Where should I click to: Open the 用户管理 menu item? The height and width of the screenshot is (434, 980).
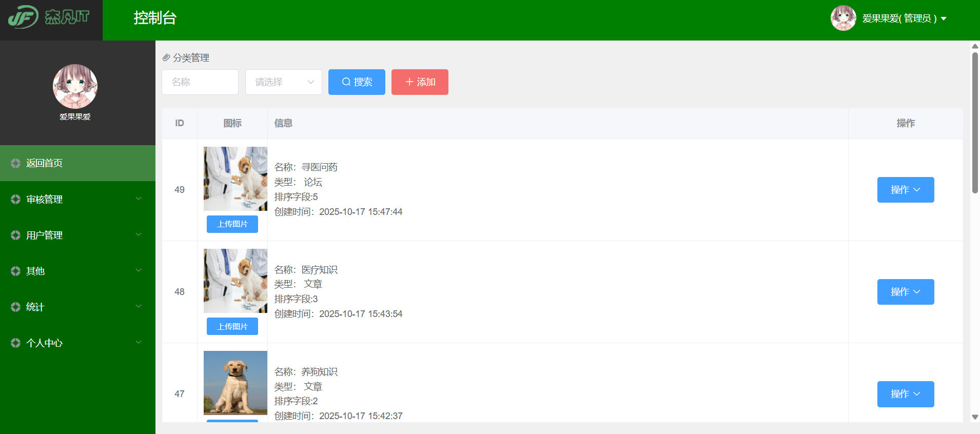pyautogui.click(x=77, y=235)
